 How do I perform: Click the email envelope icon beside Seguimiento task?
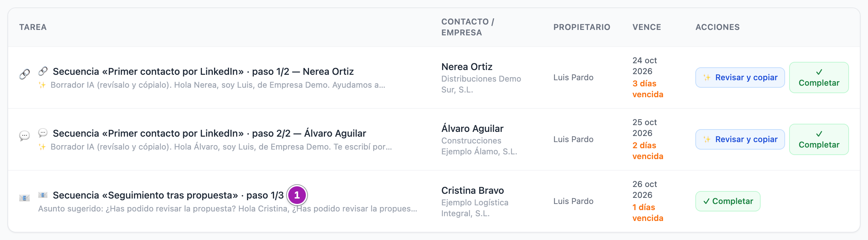tap(24, 198)
